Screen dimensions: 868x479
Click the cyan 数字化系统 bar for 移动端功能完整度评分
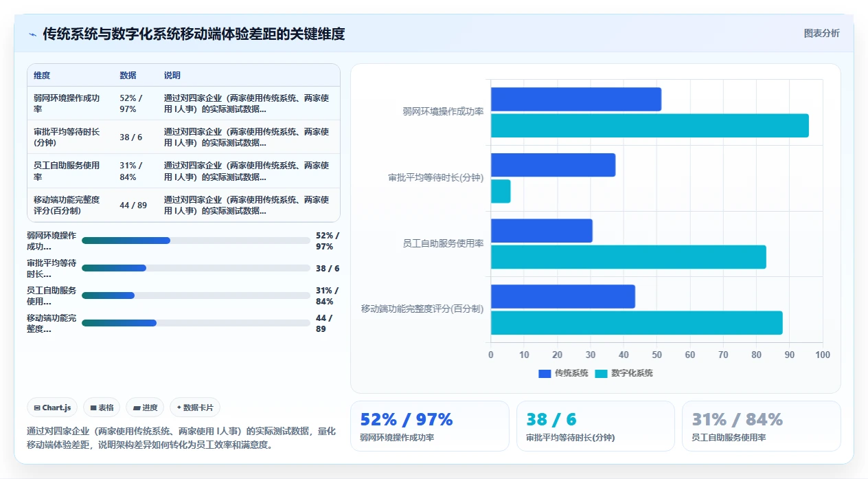[637, 323]
